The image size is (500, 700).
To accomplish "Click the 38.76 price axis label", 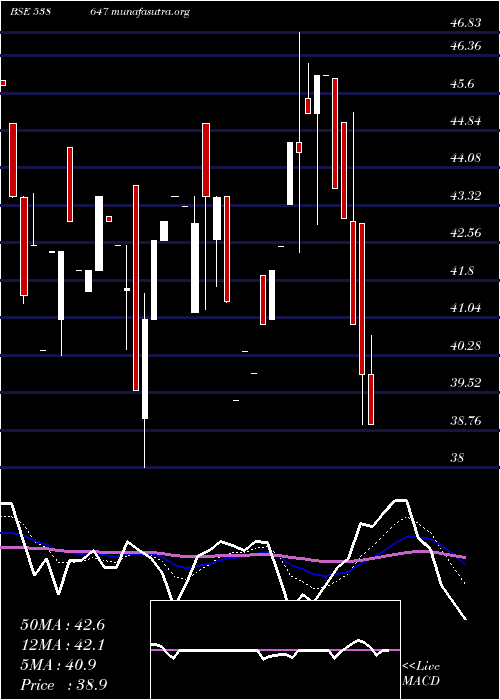I will pos(466,421).
